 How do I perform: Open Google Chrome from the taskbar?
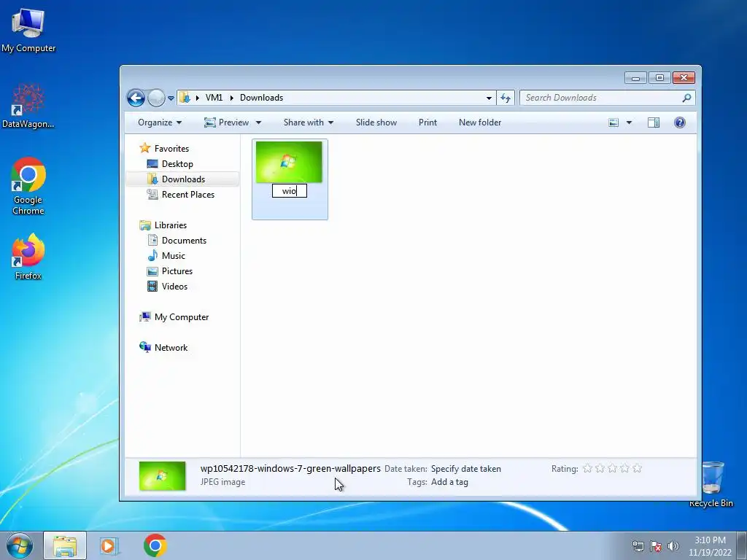[155, 545]
